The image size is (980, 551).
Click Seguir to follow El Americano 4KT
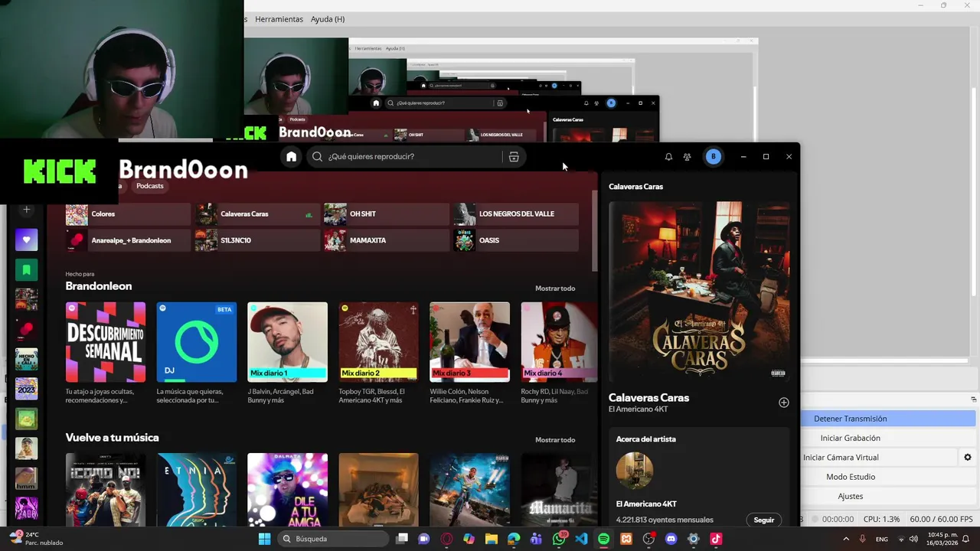click(x=764, y=520)
